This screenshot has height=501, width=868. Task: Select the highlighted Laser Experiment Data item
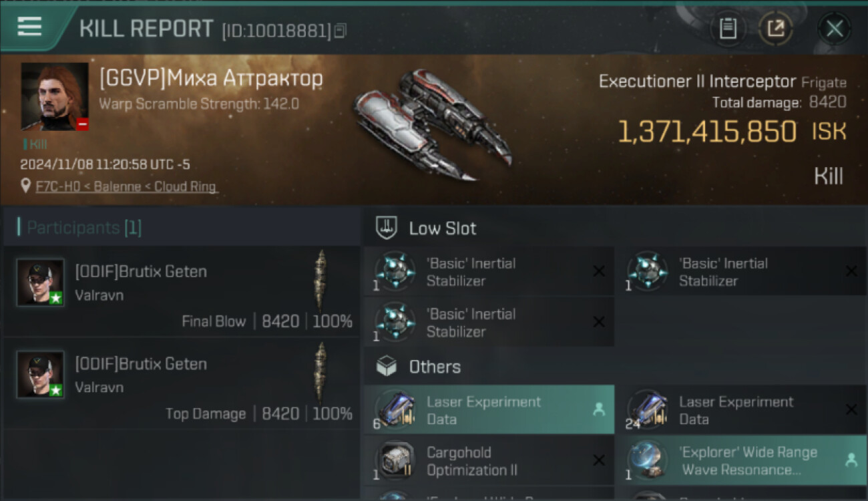(x=489, y=409)
